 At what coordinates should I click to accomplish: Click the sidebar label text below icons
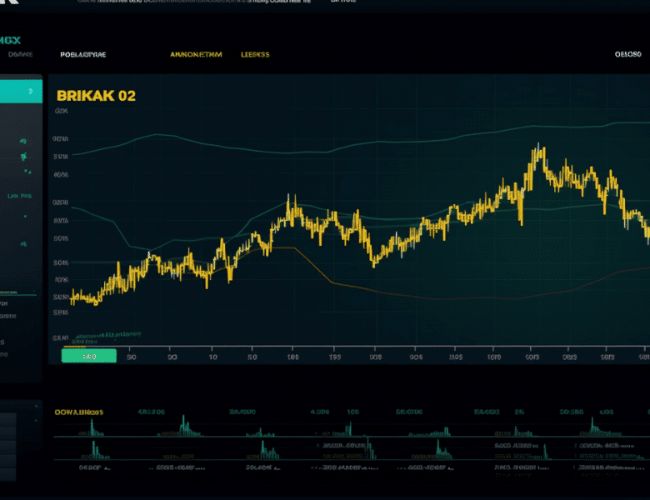(x=19, y=197)
